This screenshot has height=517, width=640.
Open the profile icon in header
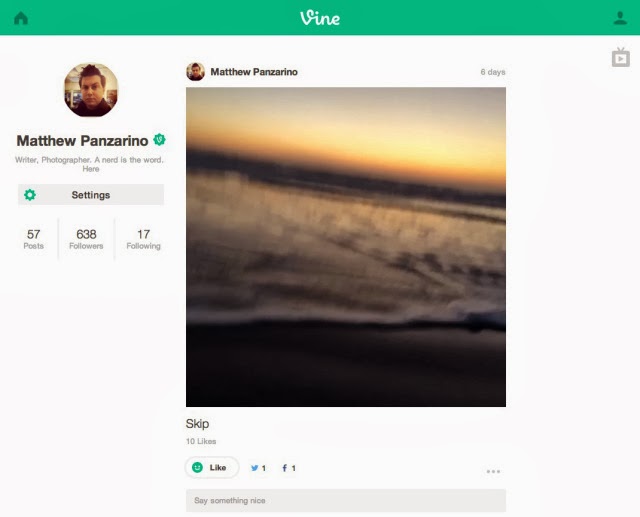620,18
